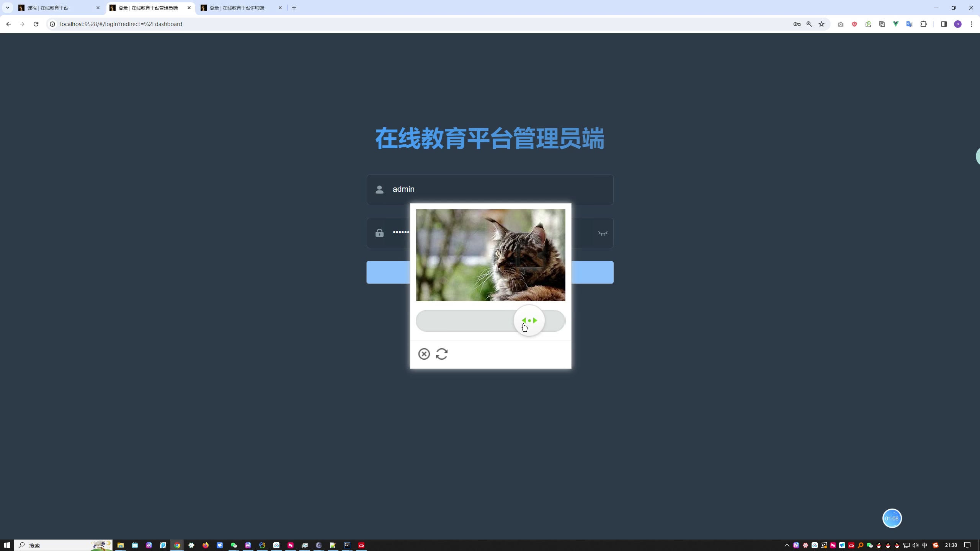Open the notification center
The width and height of the screenshot is (980, 551).
tap(967, 545)
